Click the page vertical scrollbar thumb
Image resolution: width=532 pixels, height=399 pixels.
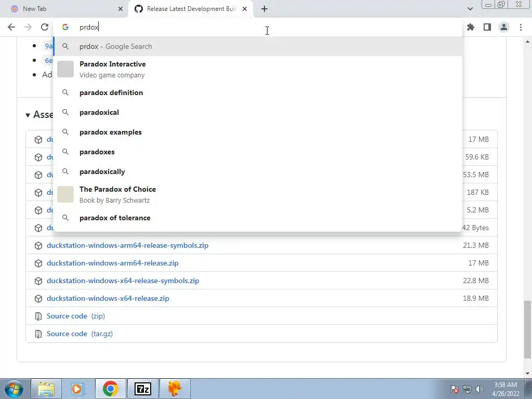528,329
